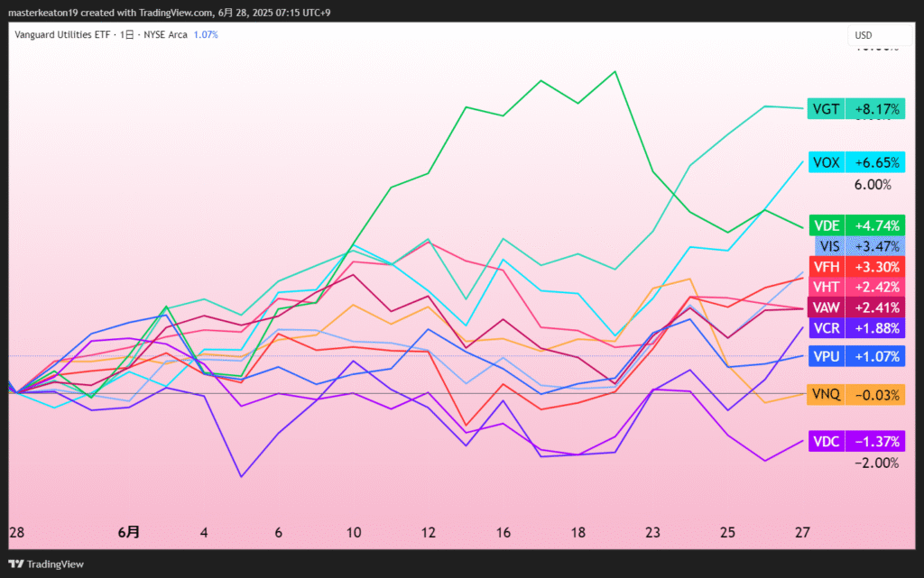Image resolution: width=924 pixels, height=578 pixels.
Task: Click the 1.07% value in the legend
Action: [x=206, y=35]
